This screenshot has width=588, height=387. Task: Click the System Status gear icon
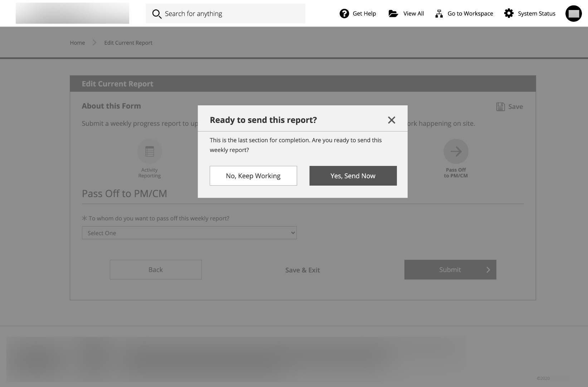point(509,14)
